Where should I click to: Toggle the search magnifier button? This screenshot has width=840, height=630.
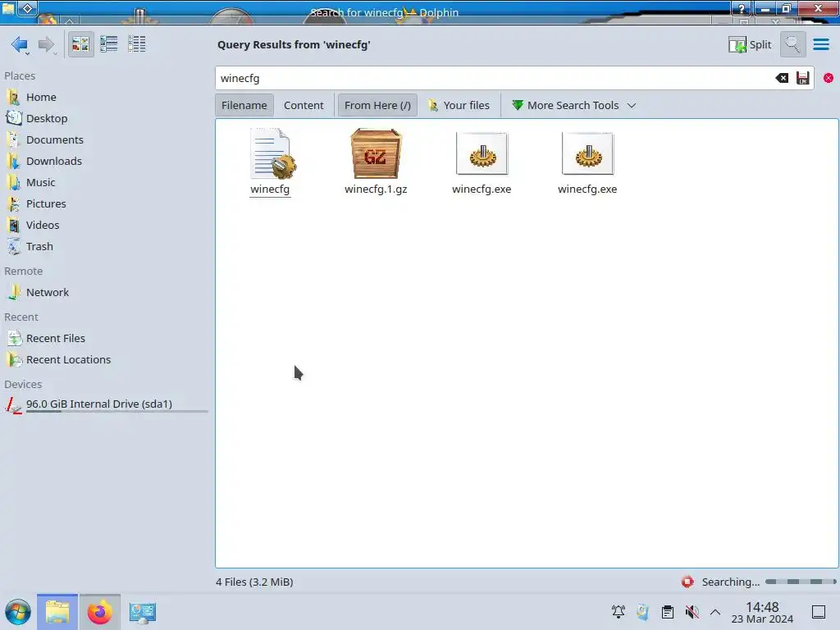[792, 44]
